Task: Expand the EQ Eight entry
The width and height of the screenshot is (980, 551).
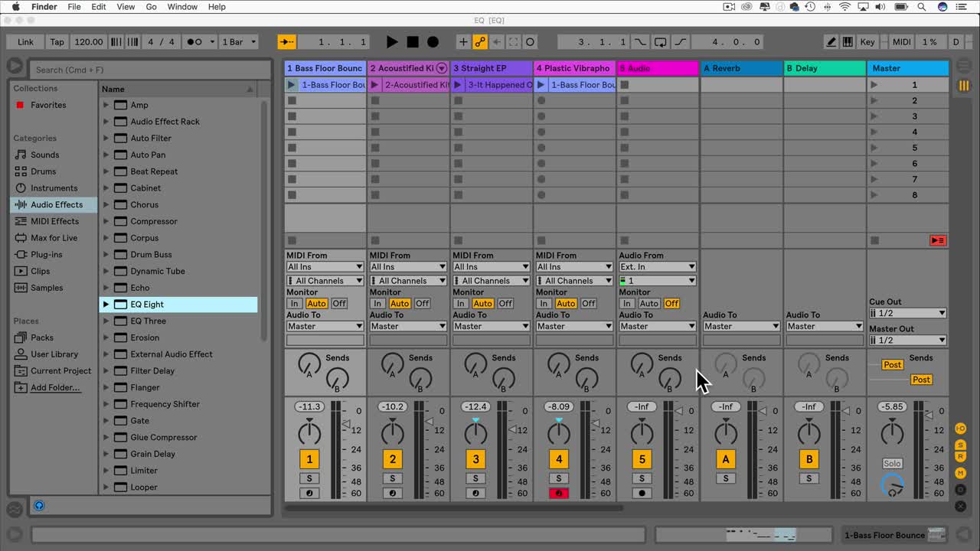Action: (x=106, y=305)
